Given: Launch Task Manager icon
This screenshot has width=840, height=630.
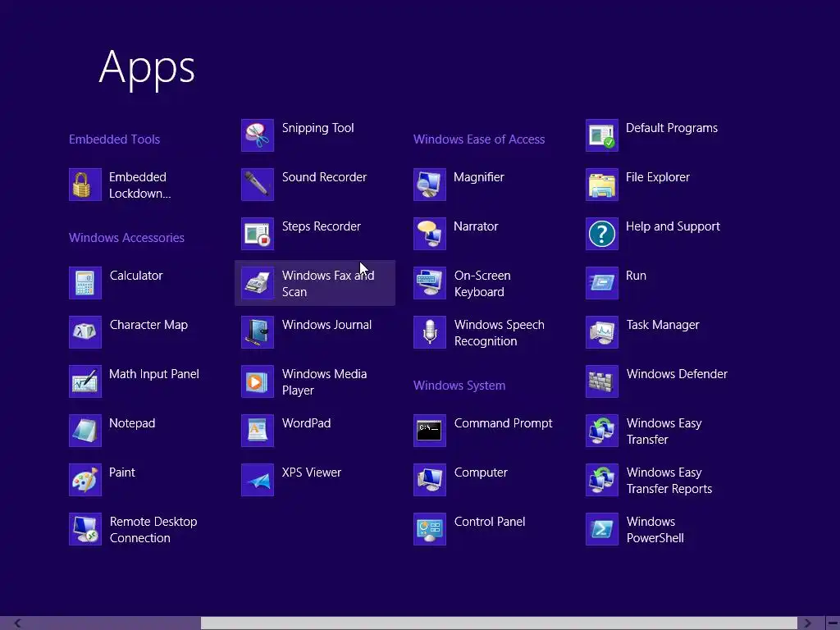Looking at the screenshot, I should [602, 332].
